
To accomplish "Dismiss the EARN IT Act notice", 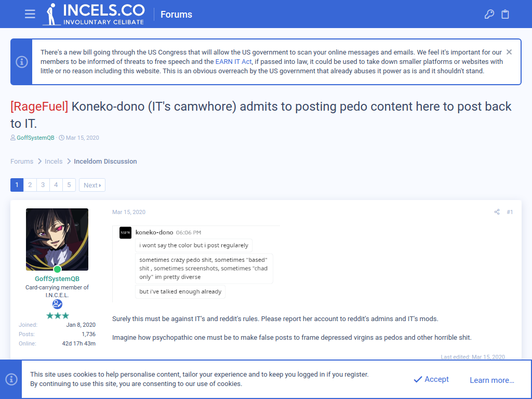I will 509,52.
